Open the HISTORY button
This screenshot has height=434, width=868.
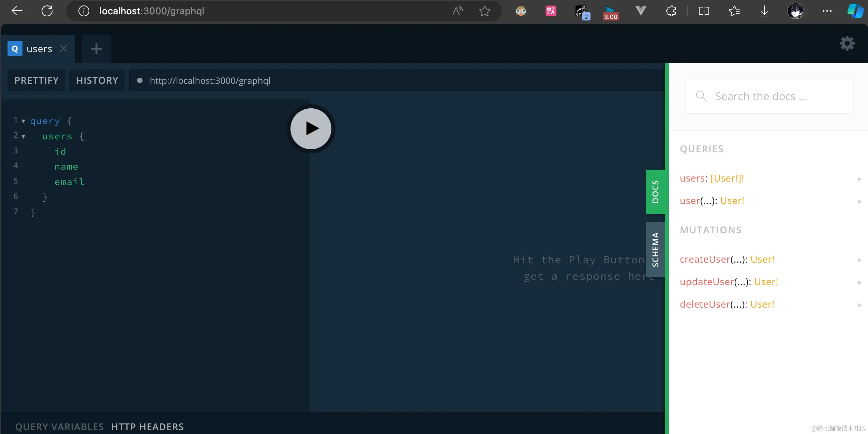(97, 80)
